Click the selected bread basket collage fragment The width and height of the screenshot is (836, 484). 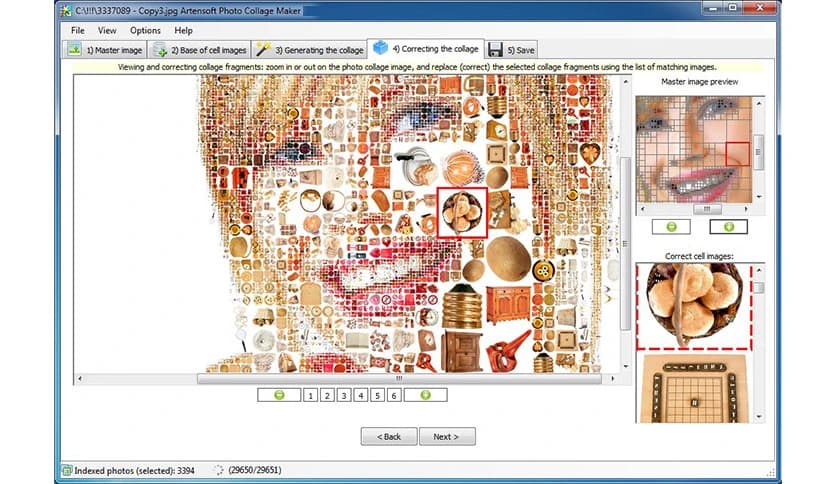click(x=462, y=213)
